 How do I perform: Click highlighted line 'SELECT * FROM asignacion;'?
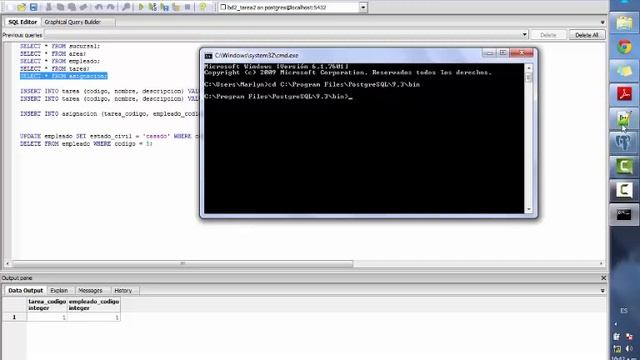(x=64, y=76)
